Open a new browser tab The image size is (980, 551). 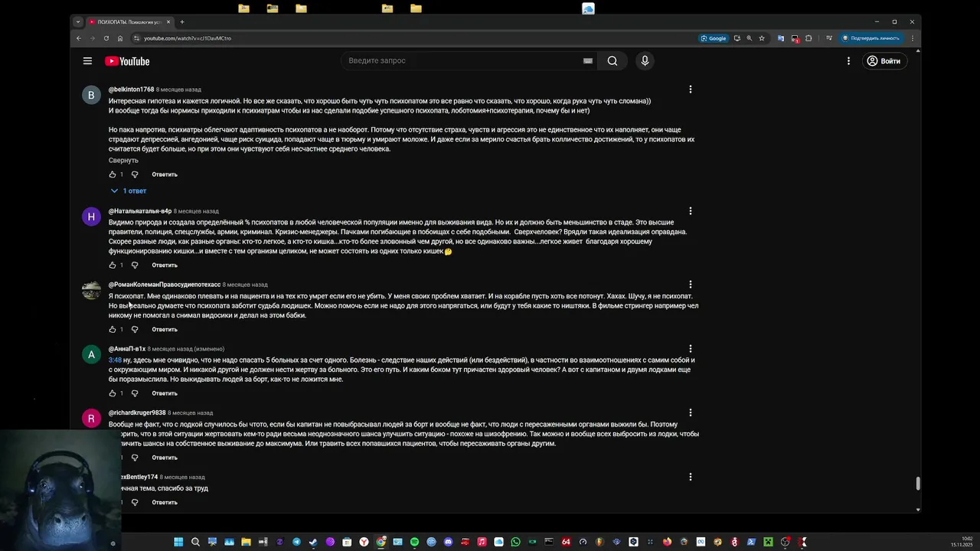coord(181,22)
